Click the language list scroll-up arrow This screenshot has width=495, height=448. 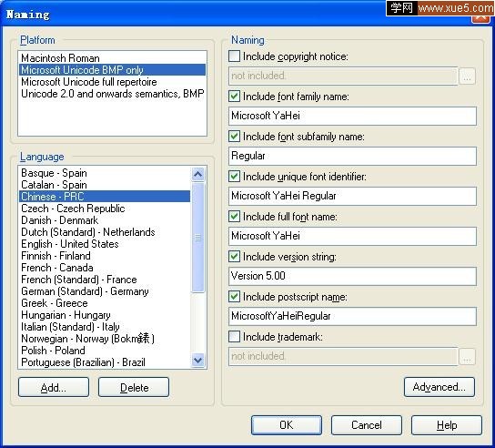[198, 174]
